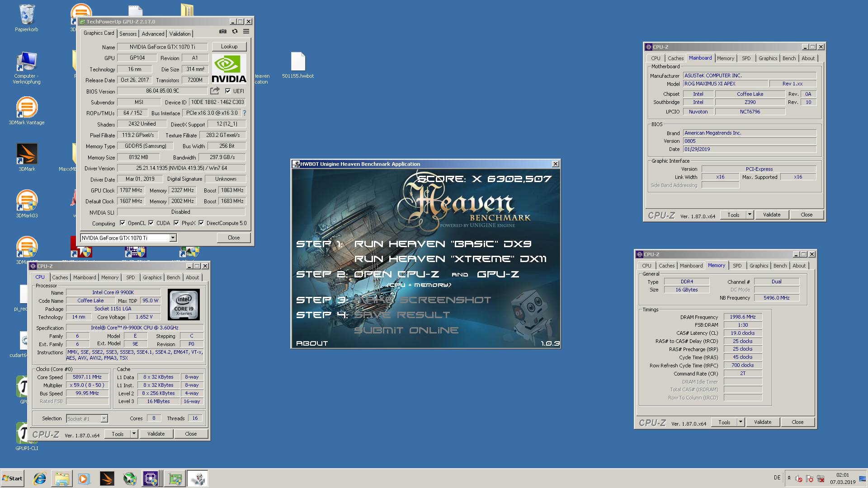The width and height of the screenshot is (868, 488).
Task: Click Core Speed value field in CPU-Z
Action: pyautogui.click(x=87, y=377)
